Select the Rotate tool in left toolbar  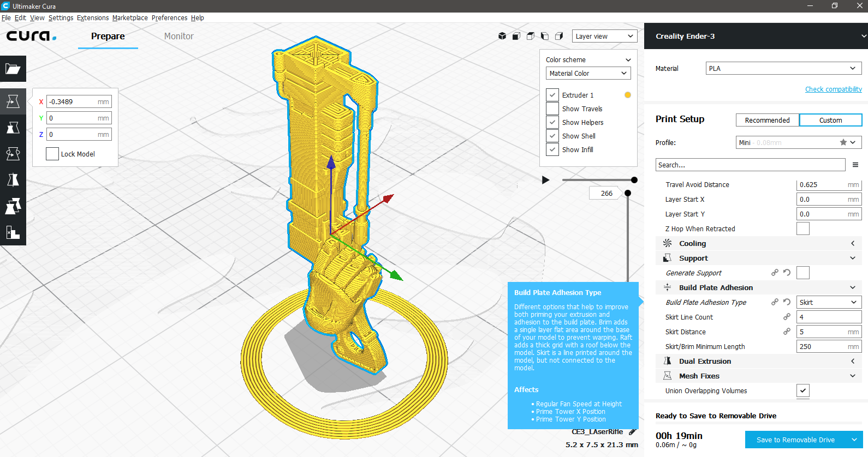pyautogui.click(x=13, y=154)
